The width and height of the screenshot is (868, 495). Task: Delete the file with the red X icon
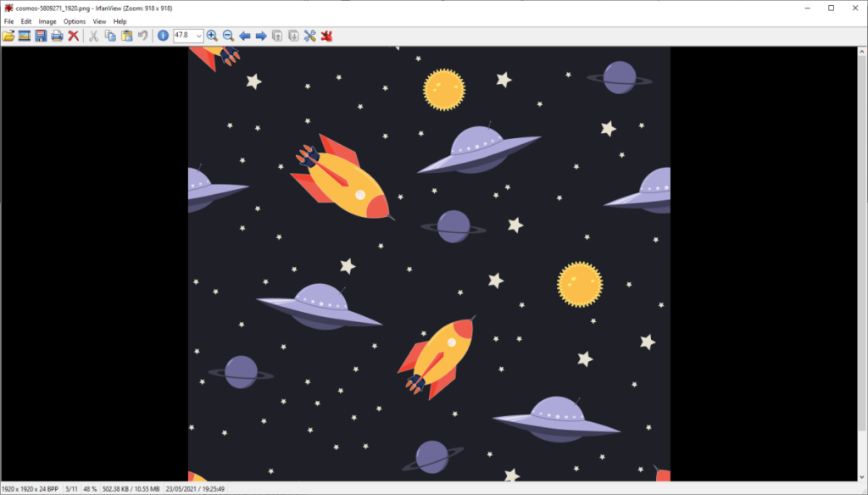point(73,36)
